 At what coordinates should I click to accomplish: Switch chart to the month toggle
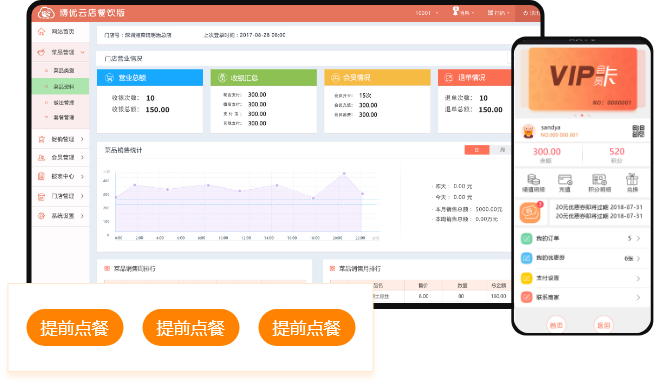tap(500, 150)
